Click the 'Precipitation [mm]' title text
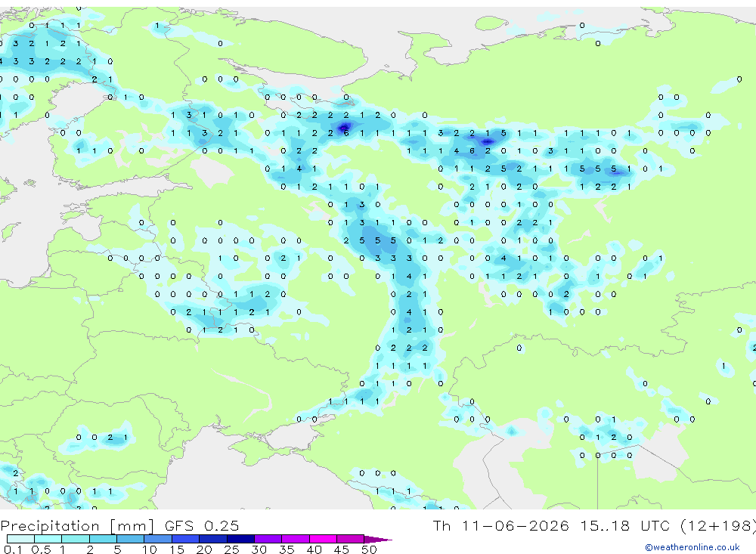The image size is (756, 554). pos(77,526)
